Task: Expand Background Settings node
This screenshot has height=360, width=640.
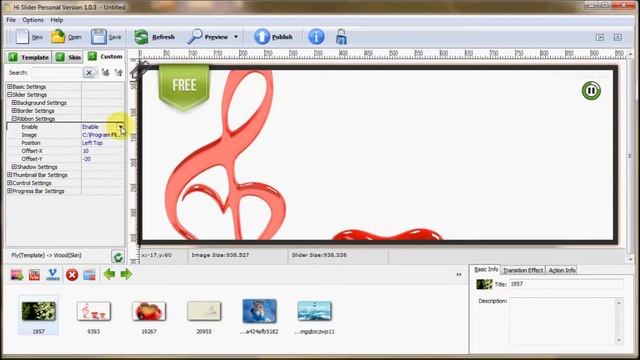Action: pyautogui.click(x=14, y=103)
